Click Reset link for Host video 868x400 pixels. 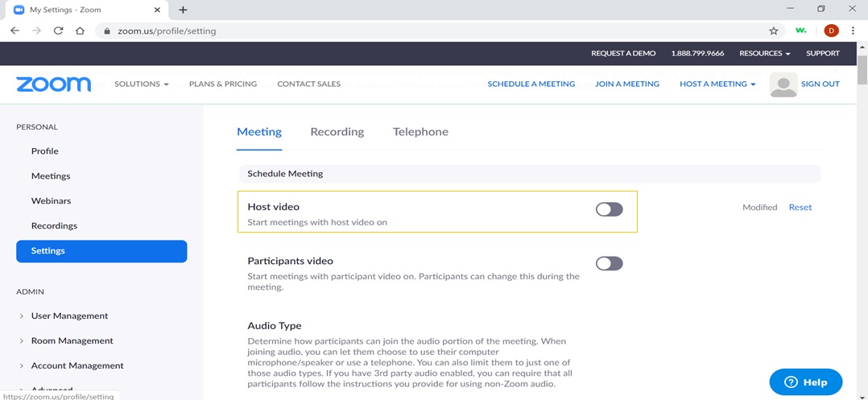800,207
